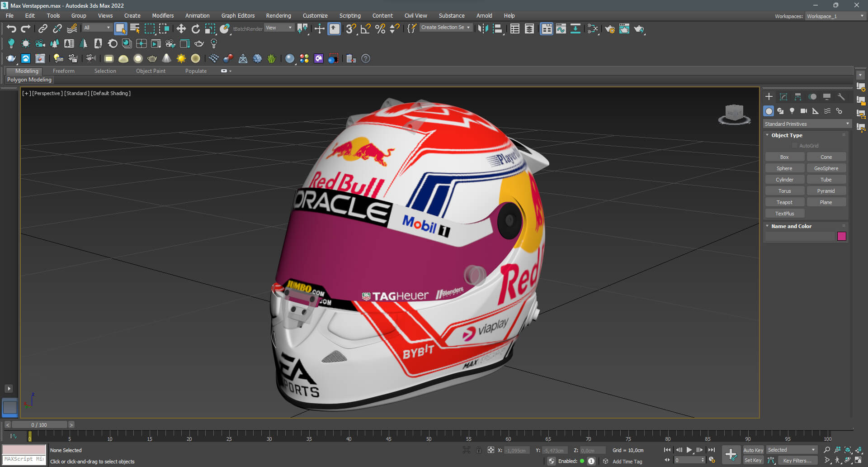Image resolution: width=868 pixels, height=467 pixels.
Task: Switch to Object Paint ribbon tab
Action: [x=151, y=71]
